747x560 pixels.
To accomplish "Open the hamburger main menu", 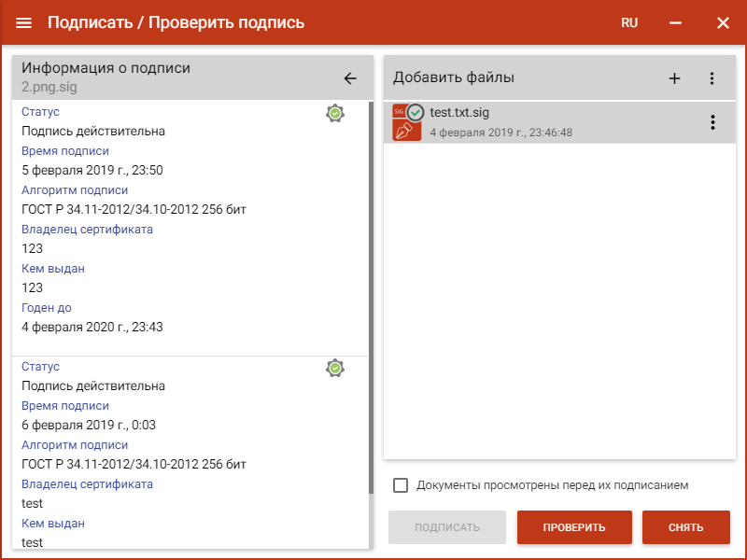I will [x=24, y=22].
